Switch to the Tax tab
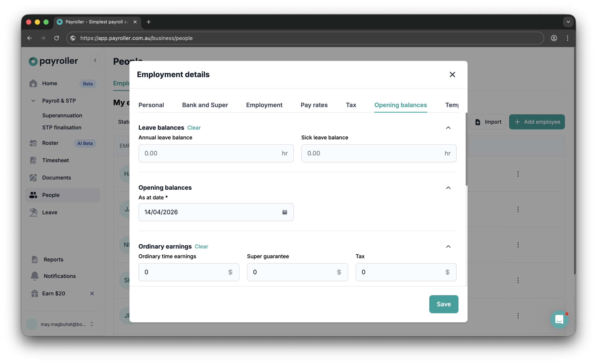The image size is (597, 364). [x=351, y=105]
